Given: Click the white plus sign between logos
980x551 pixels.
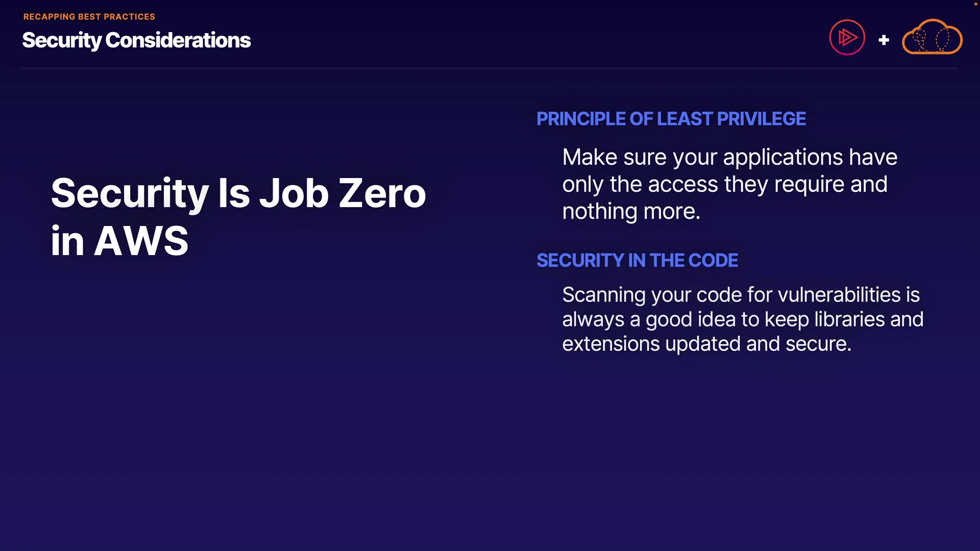Looking at the screenshot, I should (x=884, y=40).
